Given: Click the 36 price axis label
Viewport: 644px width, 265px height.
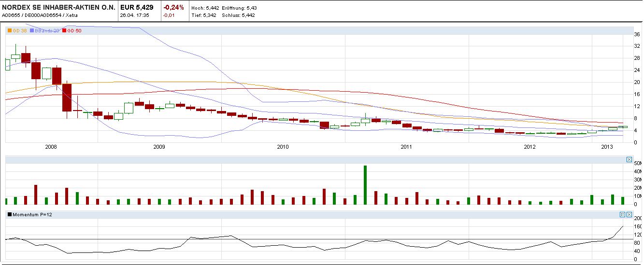Looking at the screenshot, I should (x=637, y=34).
